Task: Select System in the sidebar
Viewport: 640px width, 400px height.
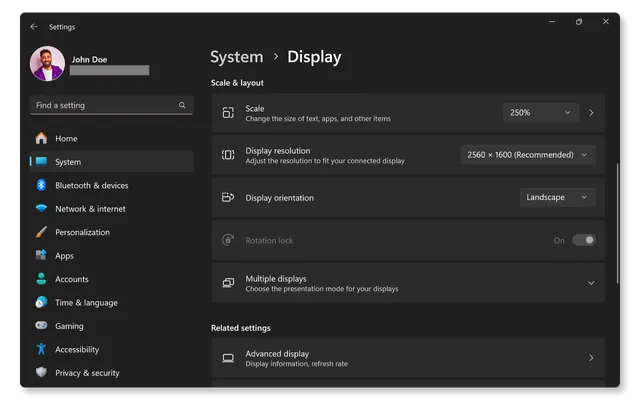Action: 111,162
